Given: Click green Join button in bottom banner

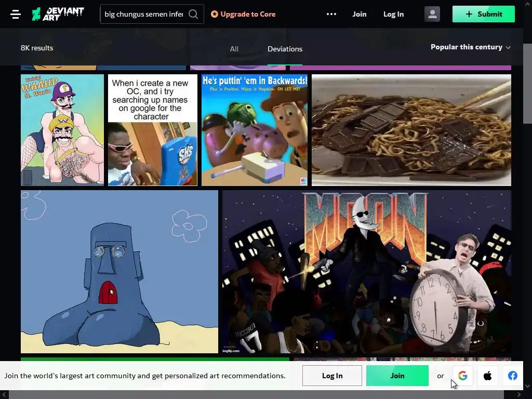Looking at the screenshot, I should click(x=397, y=376).
